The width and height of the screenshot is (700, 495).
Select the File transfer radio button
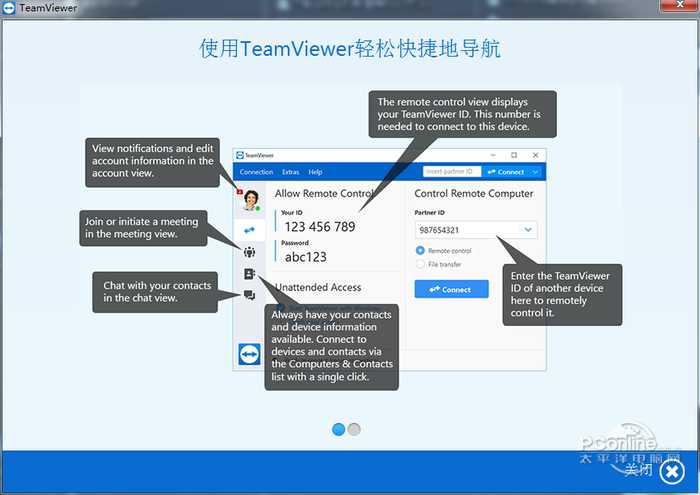click(420, 264)
